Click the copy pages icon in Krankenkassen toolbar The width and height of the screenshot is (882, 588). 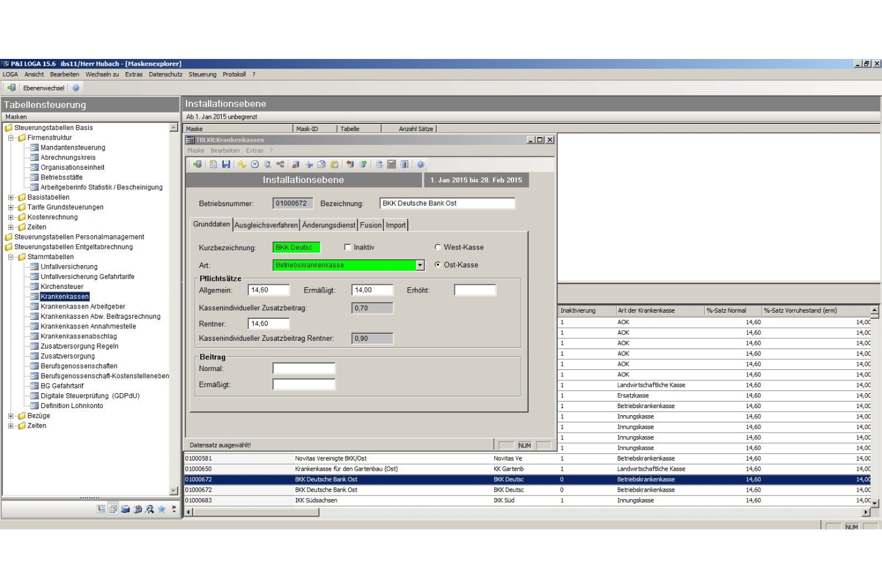click(x=322, y=164)
